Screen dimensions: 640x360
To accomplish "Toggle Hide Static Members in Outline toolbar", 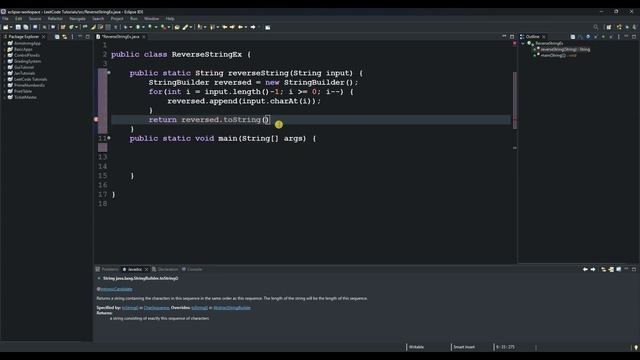I will [x=596, y=37].
